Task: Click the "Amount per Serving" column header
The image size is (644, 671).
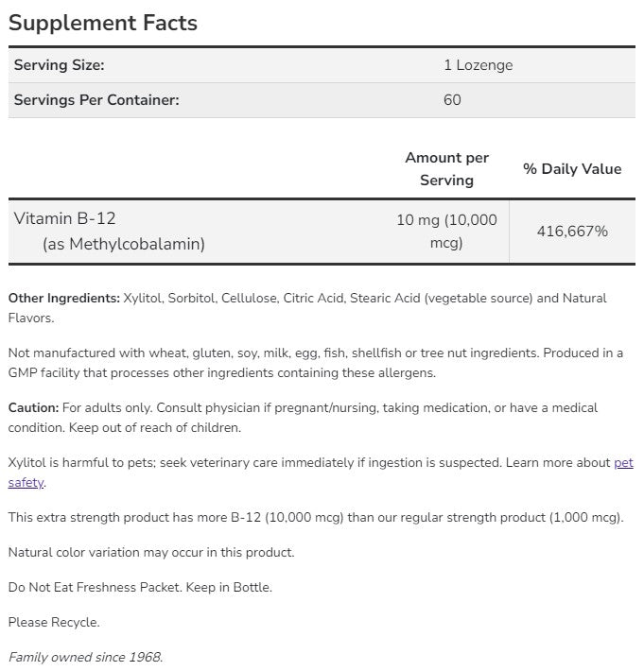Action: pos(446,168)
